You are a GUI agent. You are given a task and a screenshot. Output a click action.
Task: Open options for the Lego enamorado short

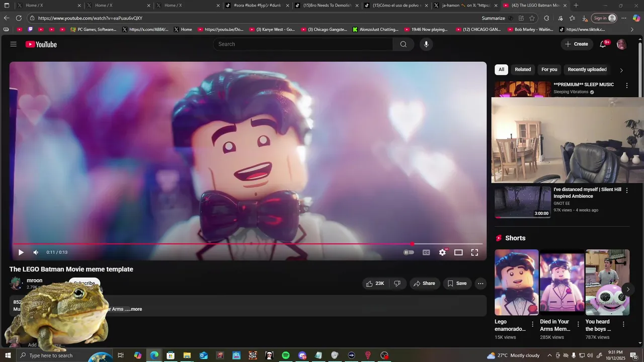pyautogui.click(x=533, y=324)
